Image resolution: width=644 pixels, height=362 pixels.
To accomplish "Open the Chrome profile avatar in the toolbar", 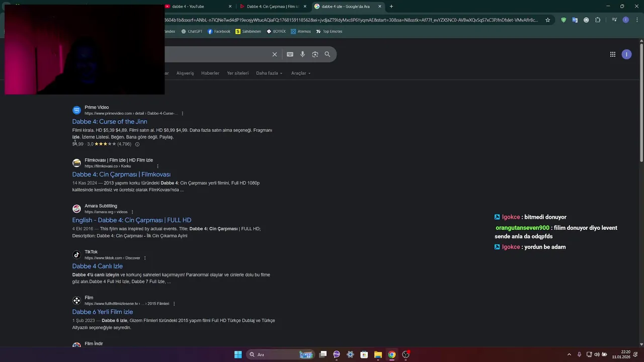I will point(626,20).
